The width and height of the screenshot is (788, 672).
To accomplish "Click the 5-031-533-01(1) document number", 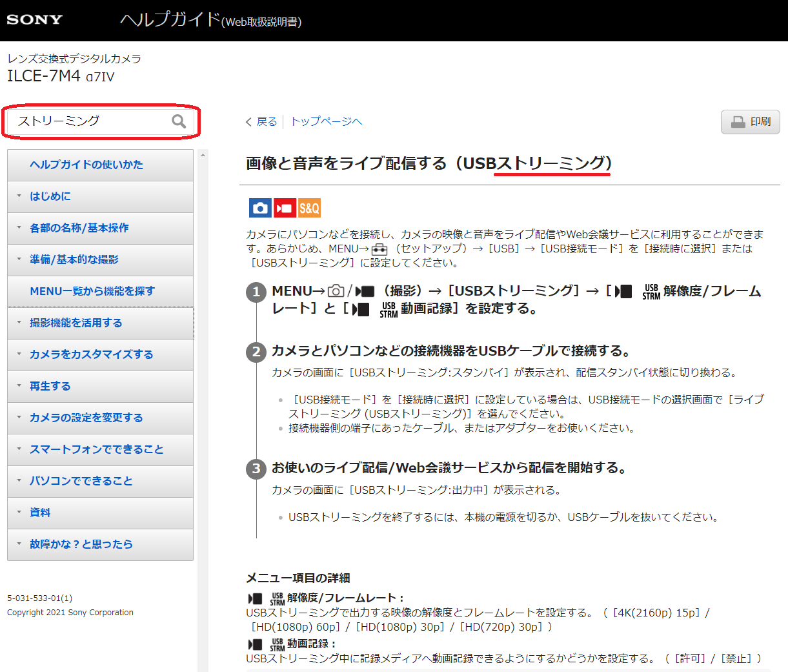I will coord(40,598).
